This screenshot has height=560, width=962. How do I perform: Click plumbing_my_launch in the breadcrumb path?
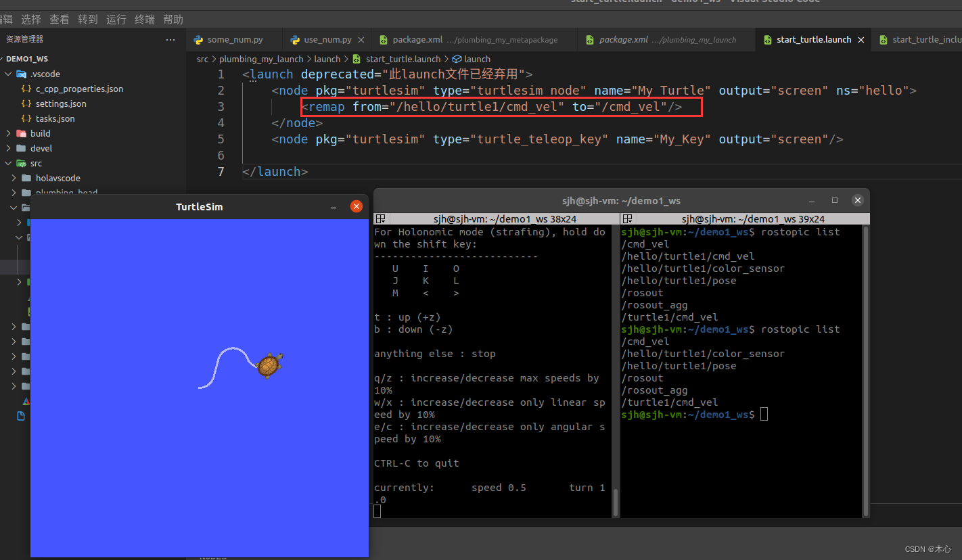click(x=261, y=60)
